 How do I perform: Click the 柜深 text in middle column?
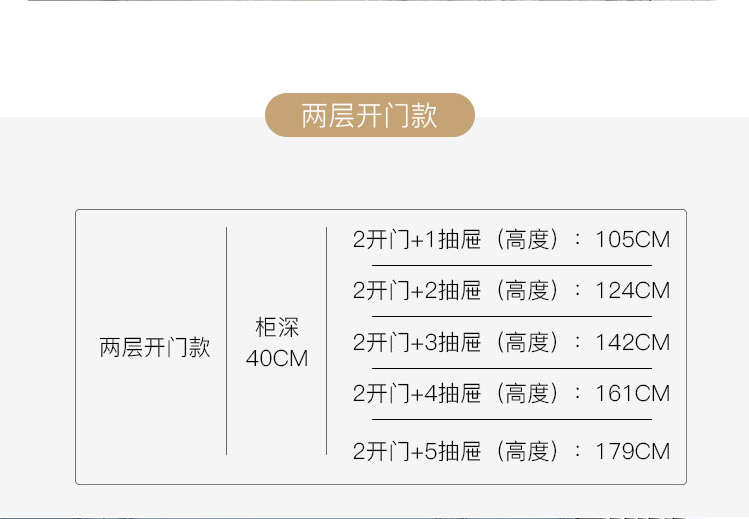(x=277, y=328)
